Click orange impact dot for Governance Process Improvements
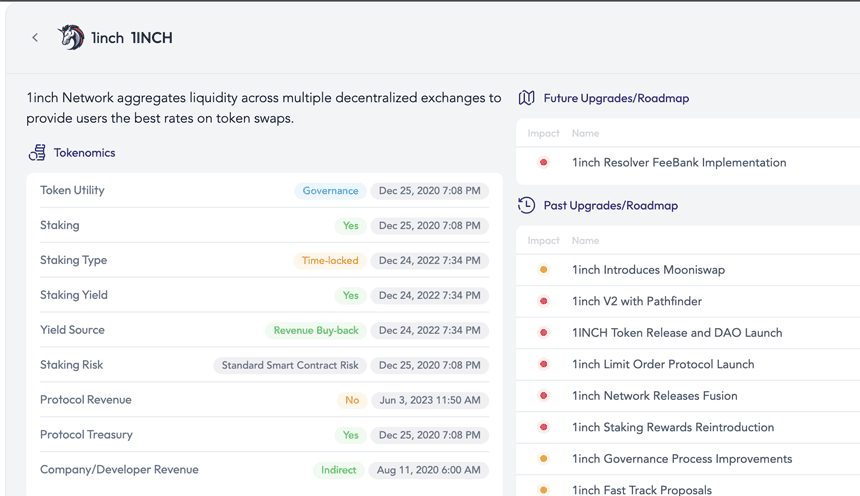Image resolution: width=860 pixels, height=496 pixels. click(x=544, y=459)
